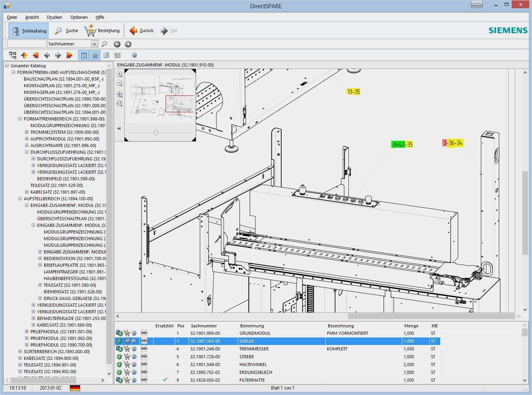
Task: Open the Optionen menu
Action: (x=79, y=17)
